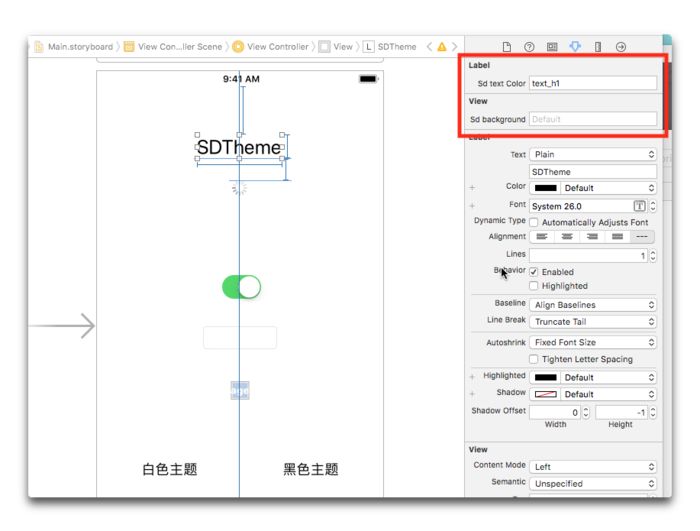Click the Shadow Offset Width stepper

coord(586,412)
